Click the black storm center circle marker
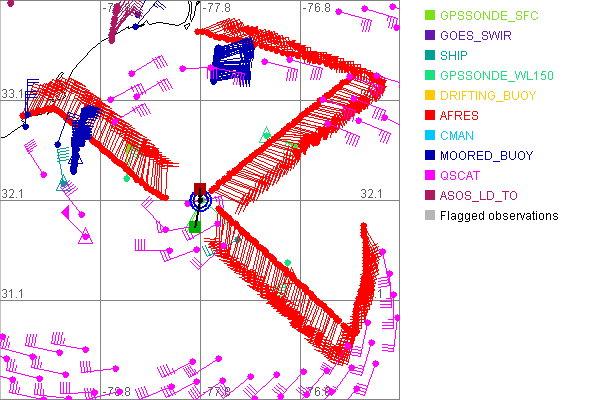The width and height of the screenshot is (600, 400). (x=200, y=201)
